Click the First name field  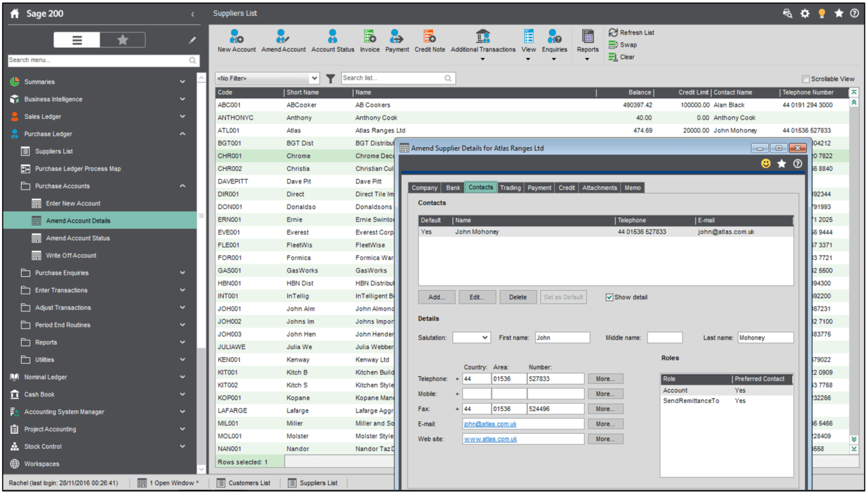(x=562, y=337)
